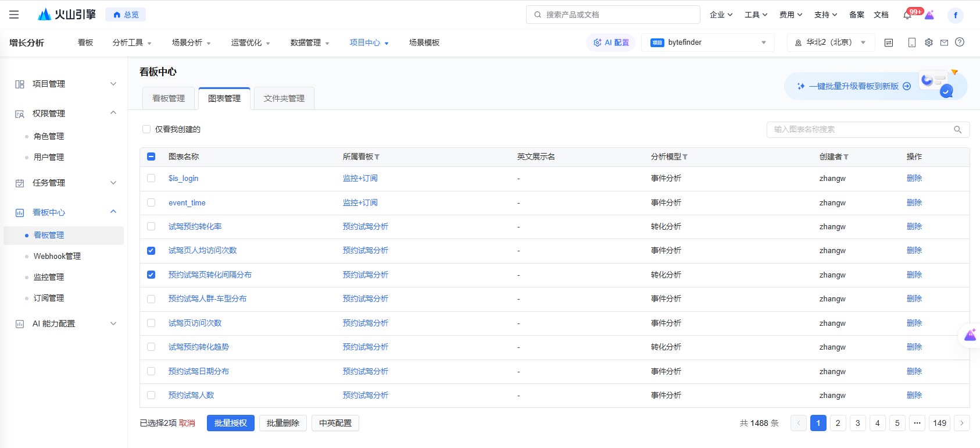Open the 试驾预约转化率 chart link

tap(195, 226)
